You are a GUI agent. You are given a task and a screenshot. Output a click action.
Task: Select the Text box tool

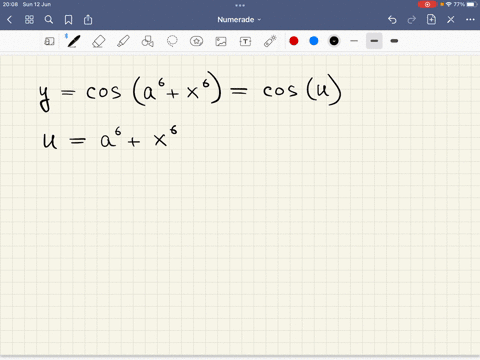(245, 41)
